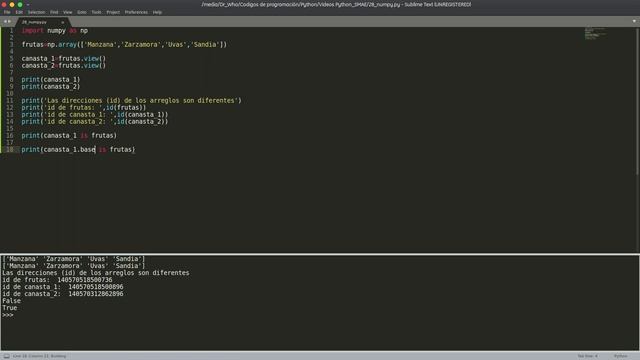640x360 pixels.
Task: Open the Tab Size selector in status bar
Action: coord(588,356)
